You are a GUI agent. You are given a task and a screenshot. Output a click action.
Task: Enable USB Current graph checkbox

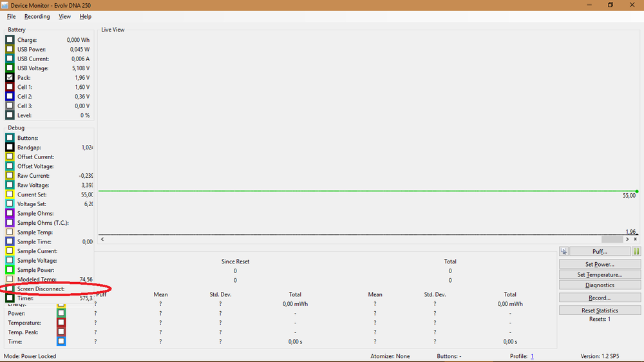tap(10, 59)
